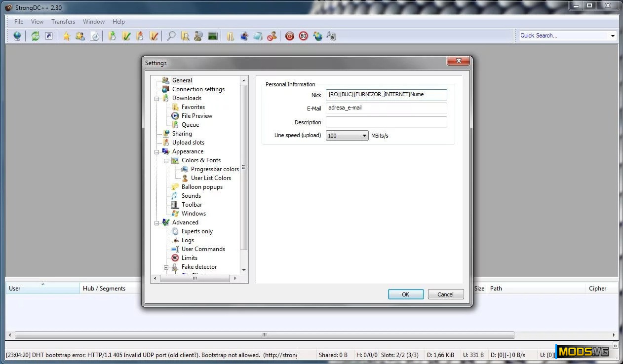Open Favorite Hubs via the star icon

click(66, 36)
